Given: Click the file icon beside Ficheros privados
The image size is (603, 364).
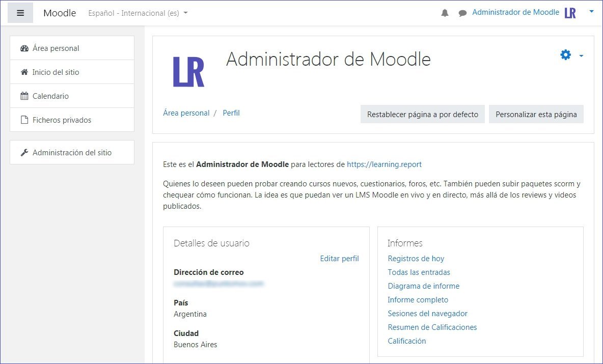Looking at the screenshot, I should coord(24,120).
